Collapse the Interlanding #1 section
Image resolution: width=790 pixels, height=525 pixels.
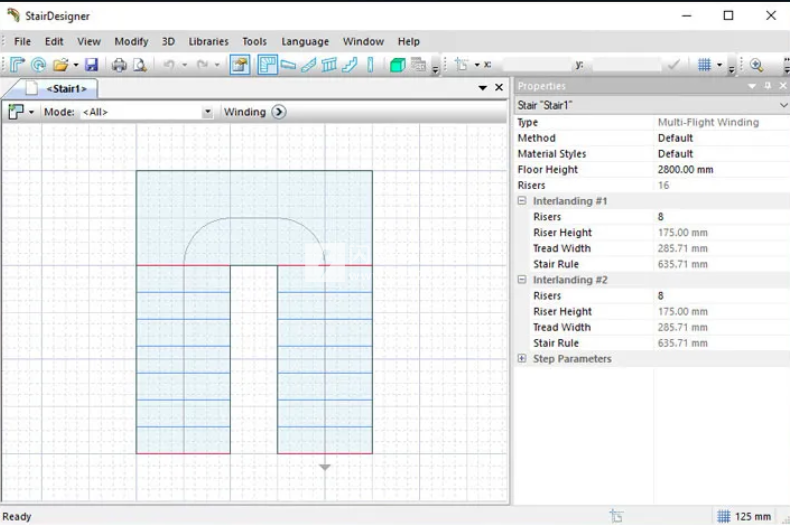click(x=522, y=201)
